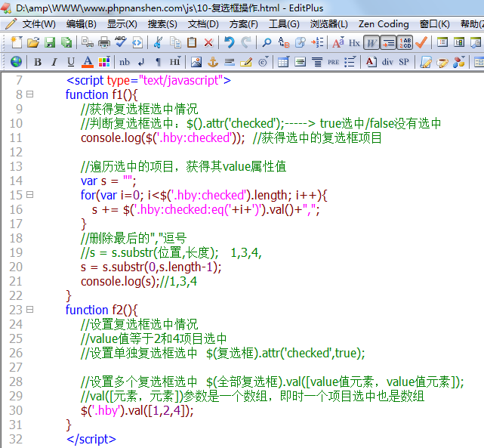The width and height of the screenshot is (484, 448).
Task: Click line number 20 in gutter
Action: 16,267
